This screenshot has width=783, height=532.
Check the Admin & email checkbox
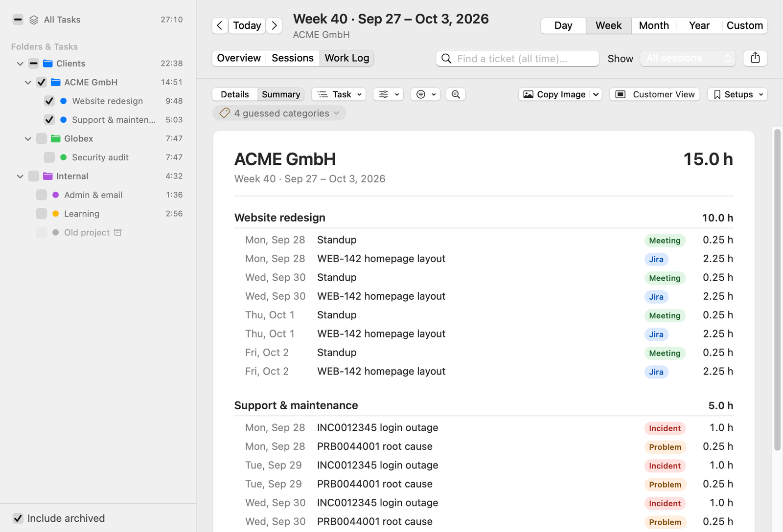point(42,195)
